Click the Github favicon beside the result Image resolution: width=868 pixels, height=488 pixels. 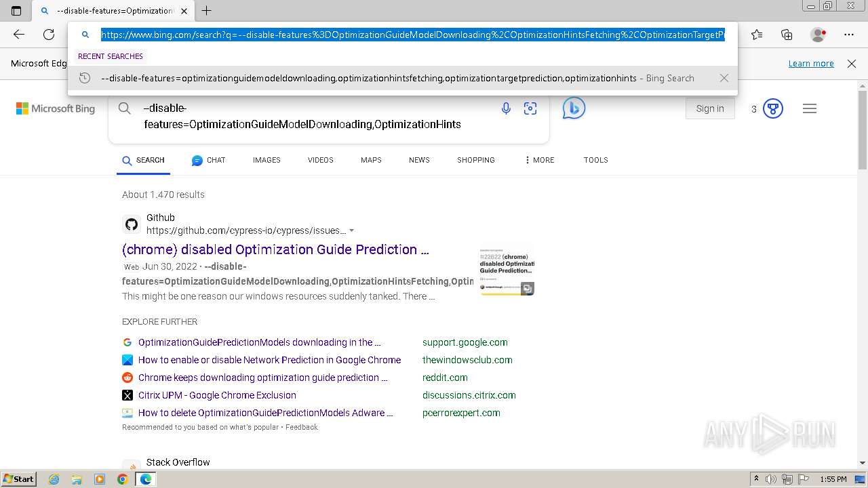(x=132, y=224)
